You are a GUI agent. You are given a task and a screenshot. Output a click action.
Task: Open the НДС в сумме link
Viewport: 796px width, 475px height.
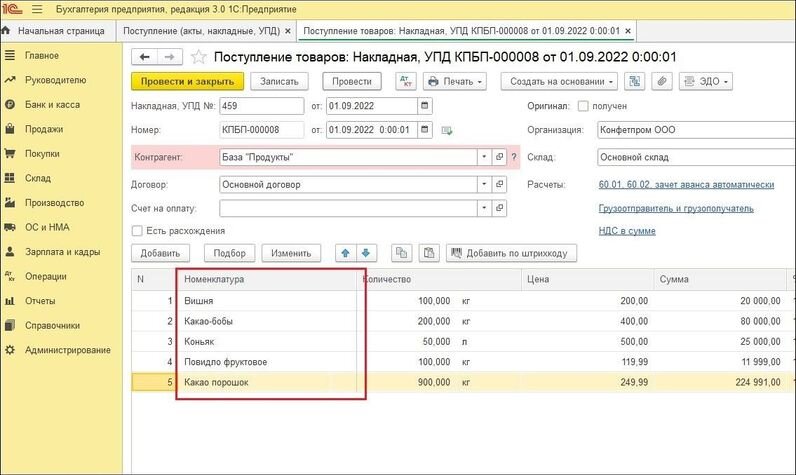(x=627, y=230)
